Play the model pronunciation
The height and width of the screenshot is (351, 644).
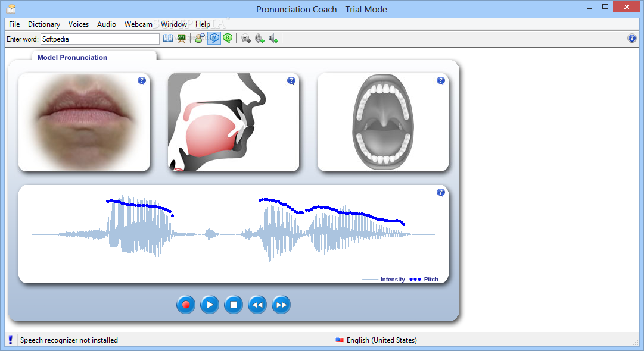click(210, 305)
